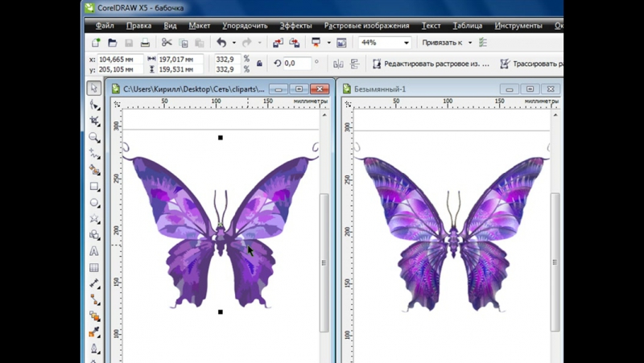This screenshot has height=363, width=644.
Task: Activate the Zoom magnifier tool
Action: tap(94, 138)
